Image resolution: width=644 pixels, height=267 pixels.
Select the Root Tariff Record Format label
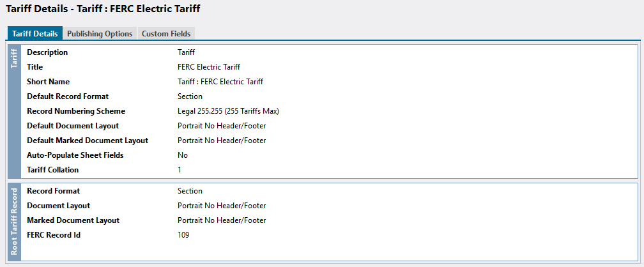(x=53, y=191)
